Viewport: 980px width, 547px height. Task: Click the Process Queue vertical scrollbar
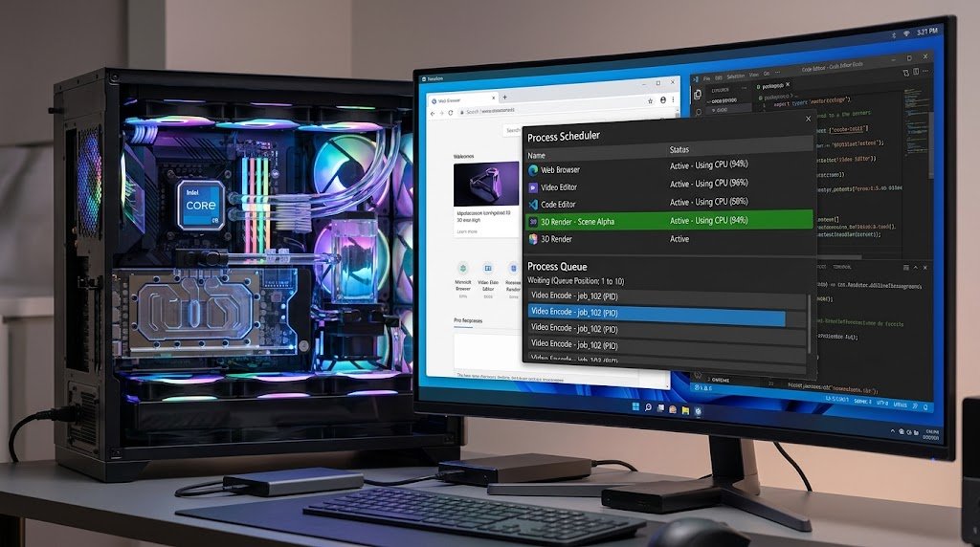[x=810, y=324]
